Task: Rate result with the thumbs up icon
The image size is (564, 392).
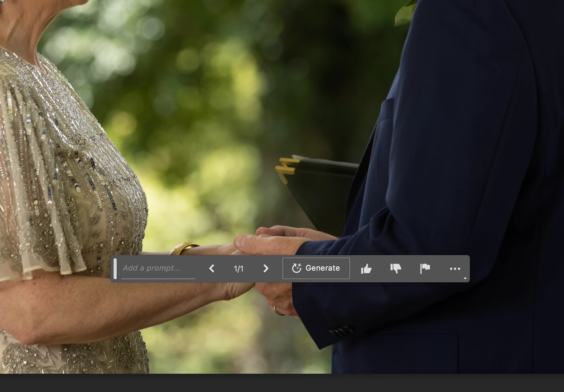Action: point(366,268)
